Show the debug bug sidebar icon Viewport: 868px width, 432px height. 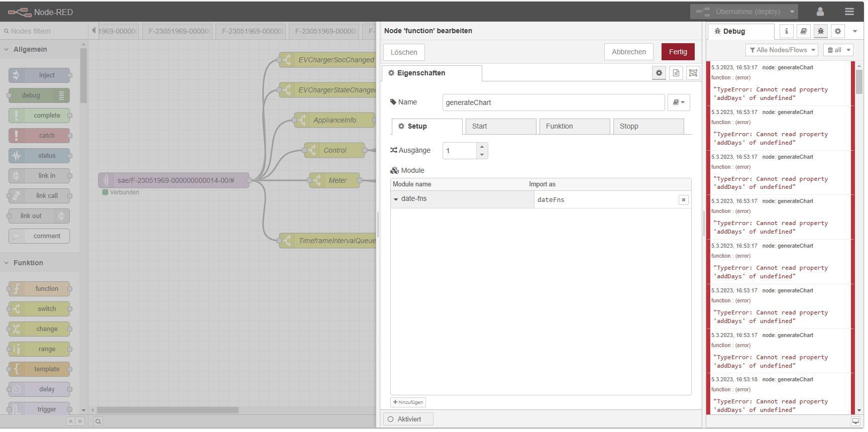821,31
